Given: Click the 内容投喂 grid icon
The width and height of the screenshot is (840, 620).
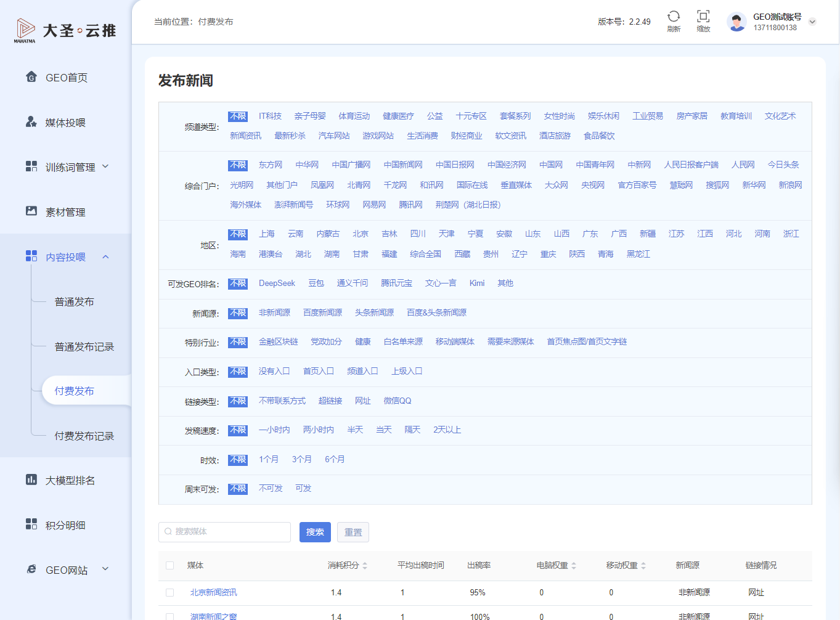Looking at the screenshot, I should pos(31,256).
